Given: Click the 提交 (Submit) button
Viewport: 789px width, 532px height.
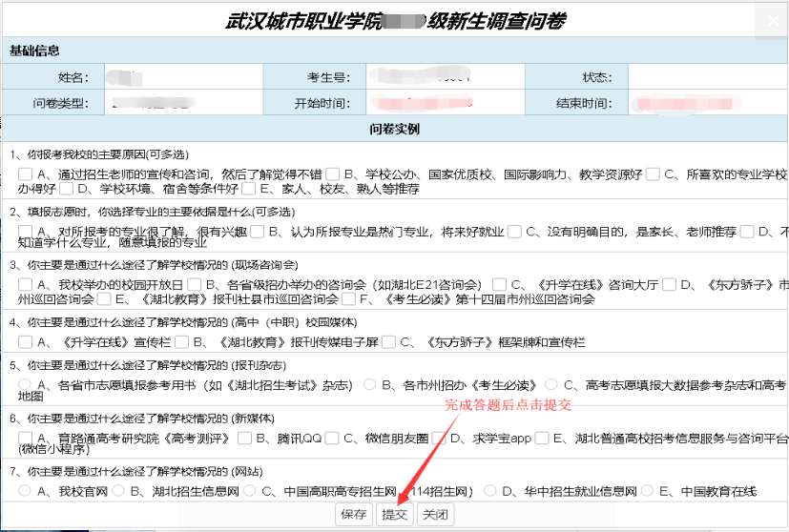Looking at the screenshot, I should [x=395, y=515].
